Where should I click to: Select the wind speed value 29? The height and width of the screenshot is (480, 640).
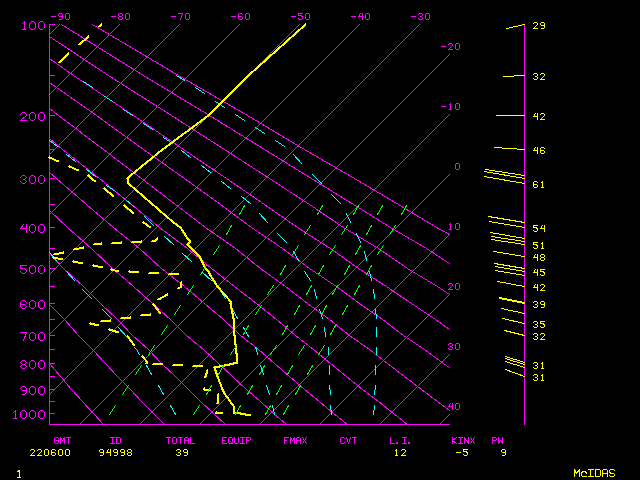coord(538,25)
